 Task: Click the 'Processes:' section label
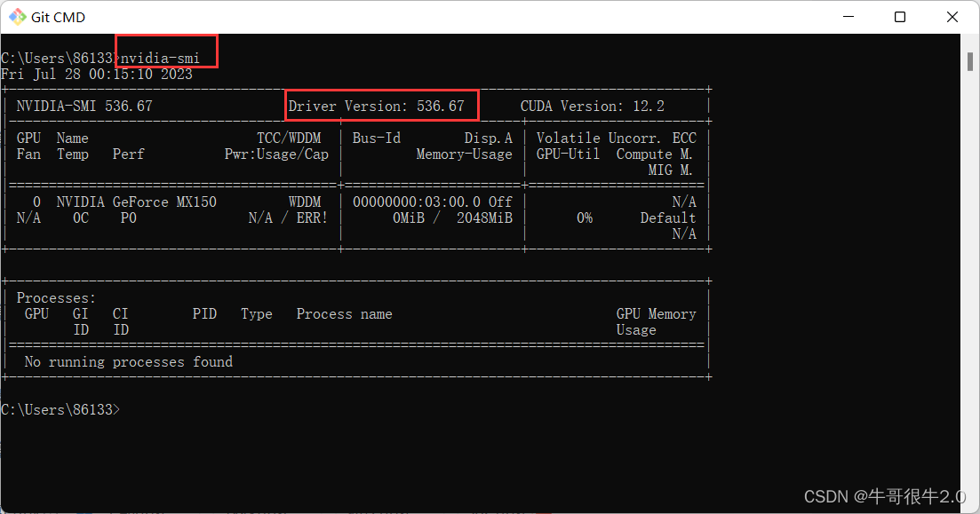tap(56, 298)
